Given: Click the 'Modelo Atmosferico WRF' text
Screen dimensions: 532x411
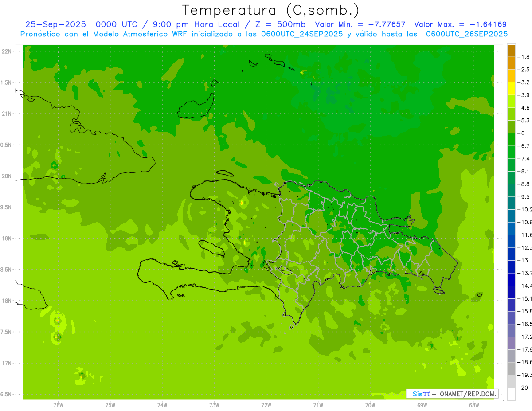Looking at the screenshot, I should point(140,34).
